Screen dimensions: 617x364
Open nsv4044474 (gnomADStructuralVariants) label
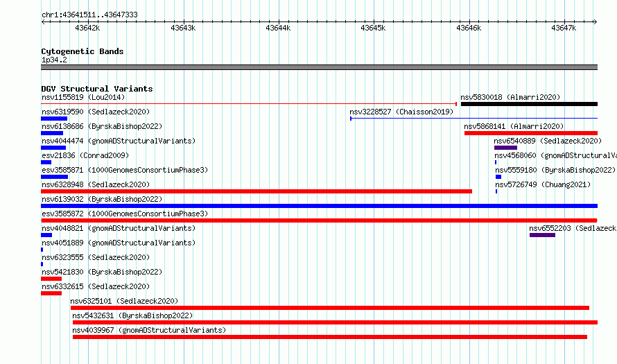tap(119, 141)
